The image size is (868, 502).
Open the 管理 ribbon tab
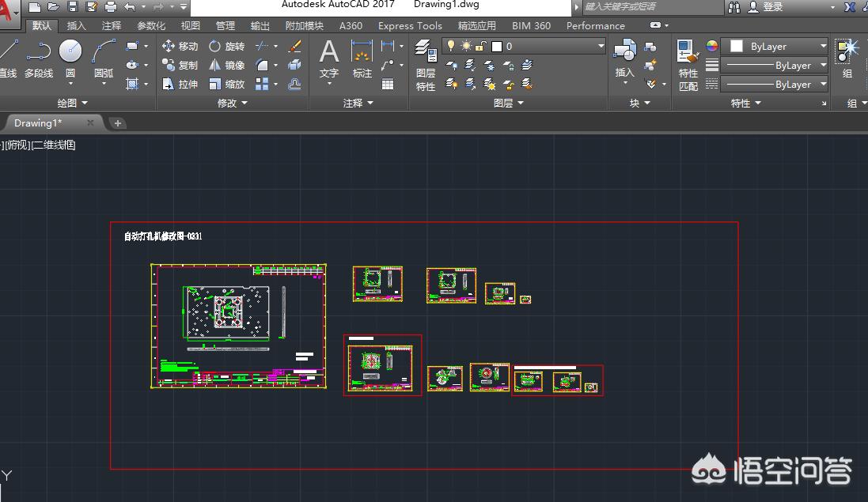(x=226, y=25)
